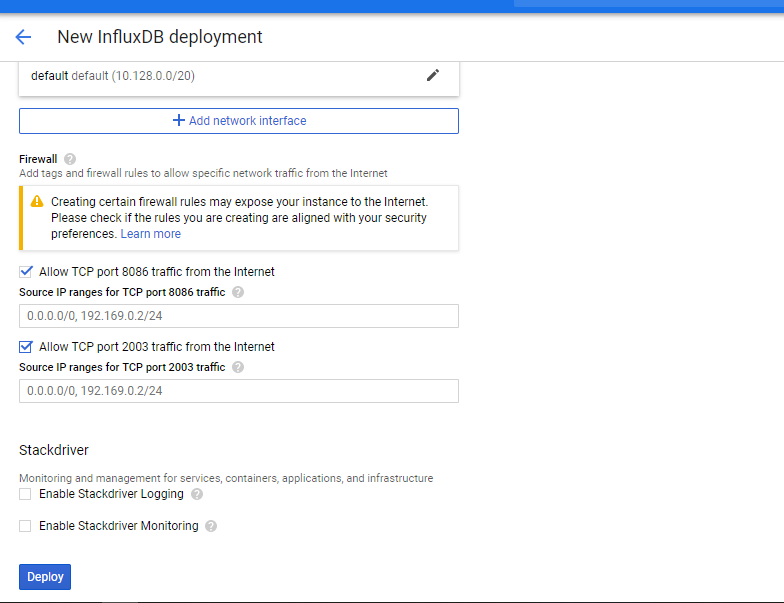Enable Stackdriver Monitoring checkbox

(26, 526)
